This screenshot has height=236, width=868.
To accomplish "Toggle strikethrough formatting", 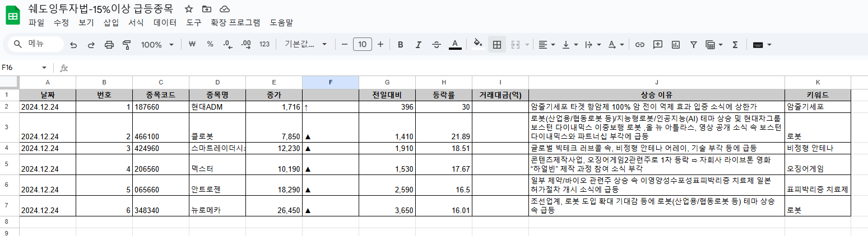I will coord(437,45).
